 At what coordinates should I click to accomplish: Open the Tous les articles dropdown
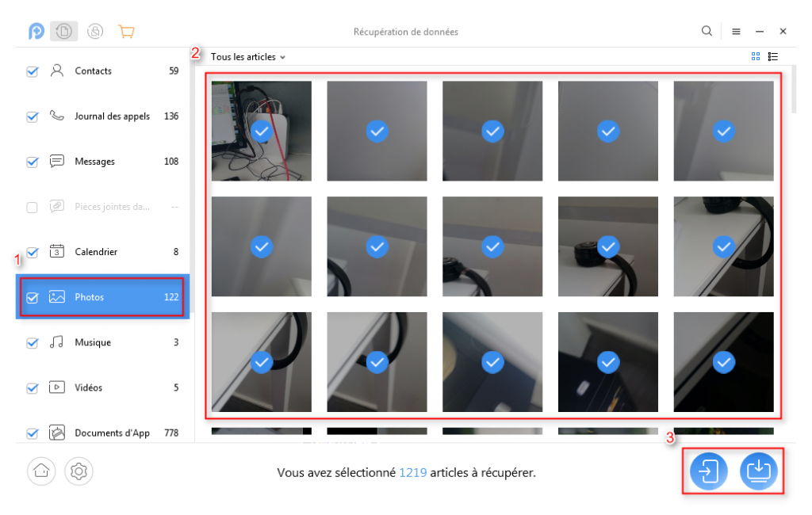244,56
